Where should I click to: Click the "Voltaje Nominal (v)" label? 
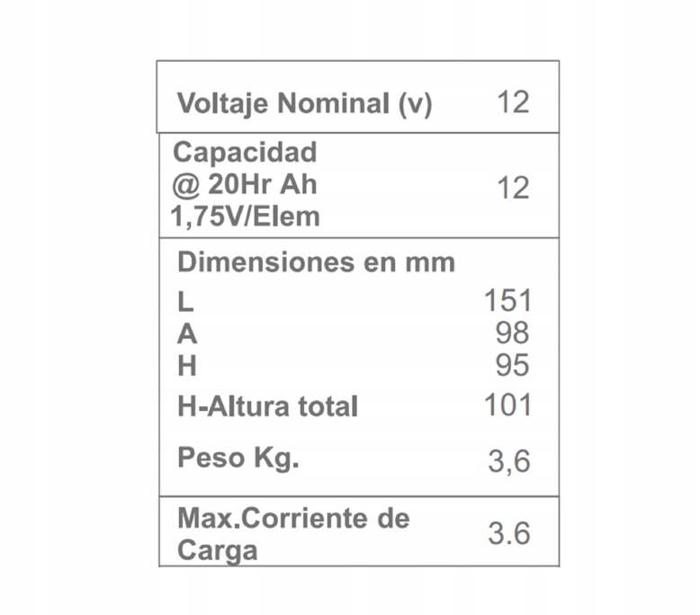(x=304, y=104)
